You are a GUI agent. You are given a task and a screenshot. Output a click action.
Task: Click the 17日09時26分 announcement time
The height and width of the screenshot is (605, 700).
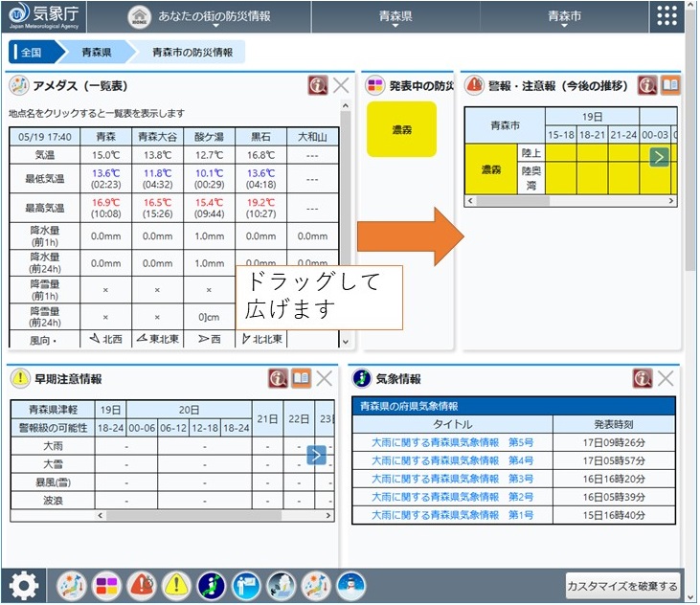(x=614, y=442)
